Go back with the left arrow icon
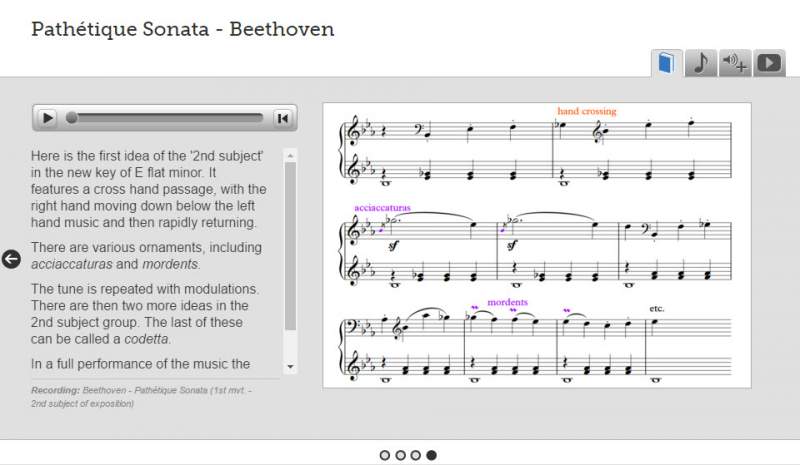The height and width of the screenshot is (465, 800). tap(11, 259)
